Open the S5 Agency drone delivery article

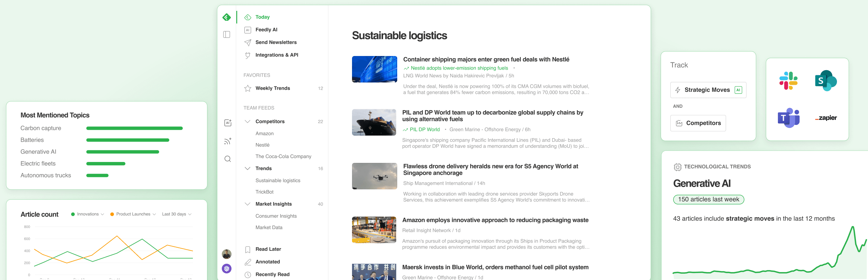click(491, 170)
